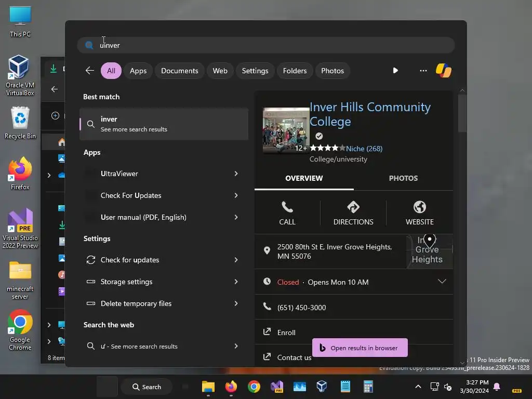Screen dimensions: 532x399
Task: Select the Apps filter tab
Action: coord(138,71)
